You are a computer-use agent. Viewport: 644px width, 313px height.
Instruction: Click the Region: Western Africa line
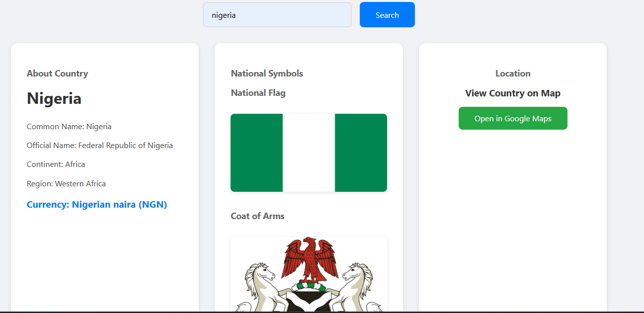point(66,184)
